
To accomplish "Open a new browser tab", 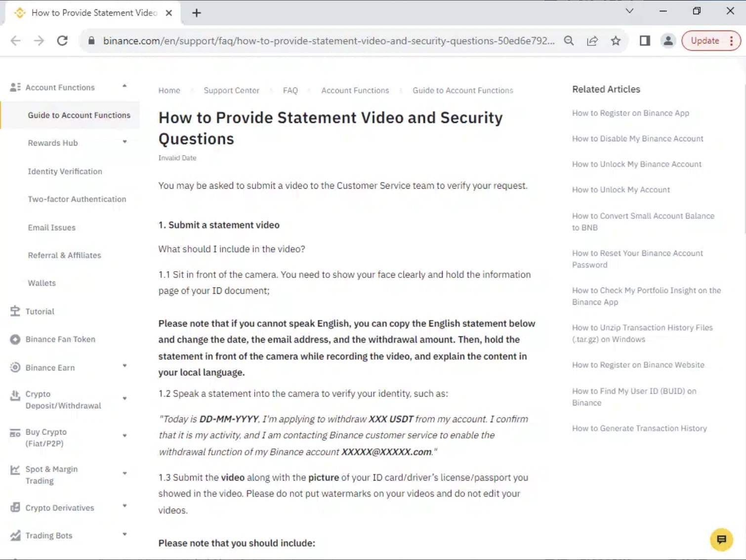I will [x=197, y=12].
